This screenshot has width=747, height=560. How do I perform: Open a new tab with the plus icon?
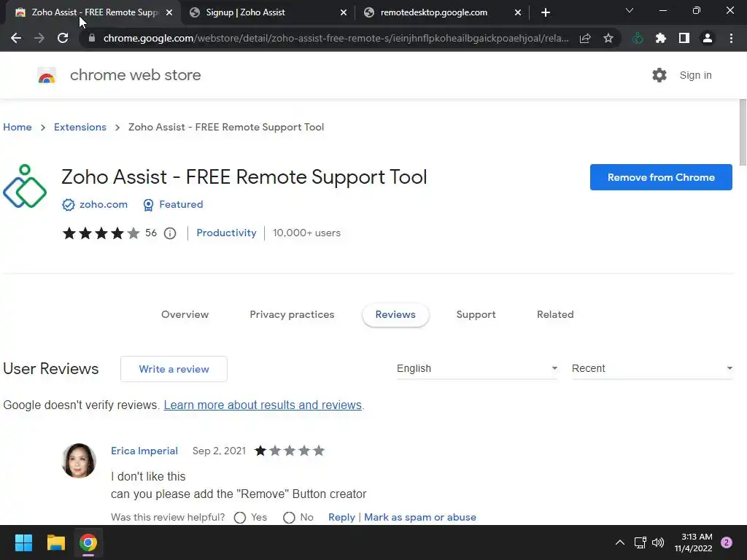[546, 12]
